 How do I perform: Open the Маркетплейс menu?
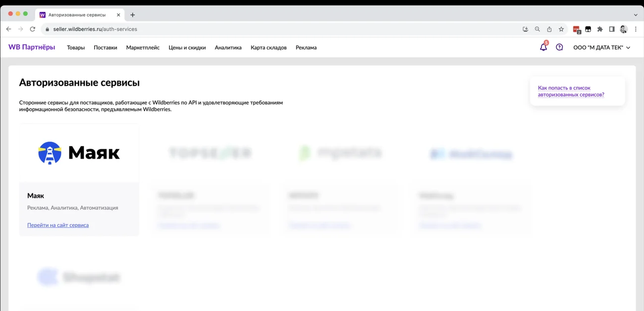[x=143, y=48]
